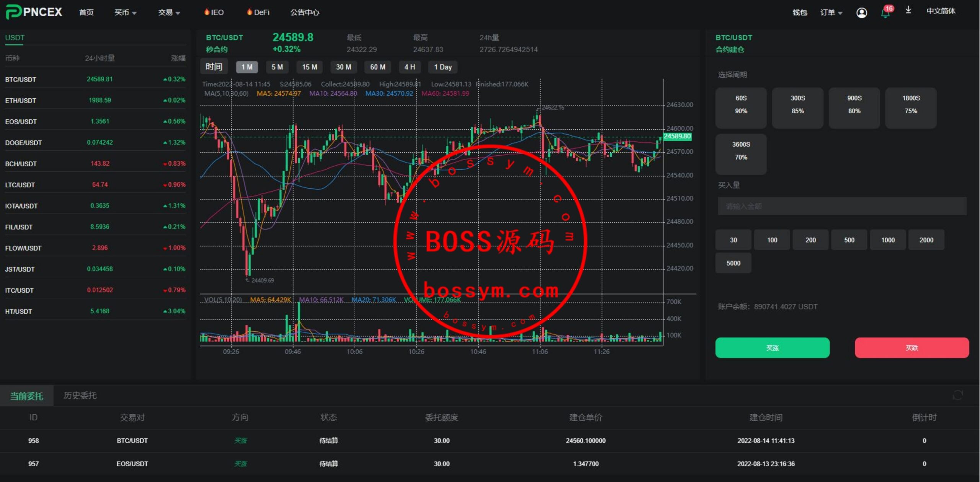The height and width of the screenshot is (482, 980).
Task: Open the 公告中心 announcements page
Action: pyautogui.click(x=304, y=12)
